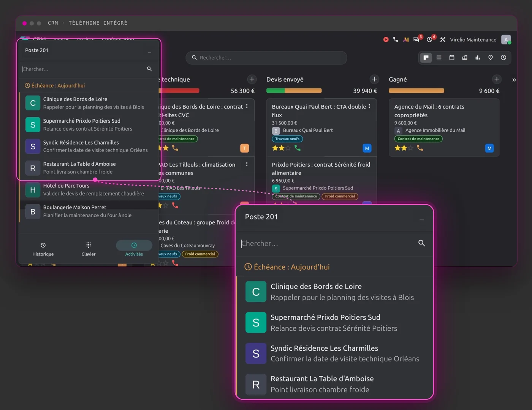The width and height of the screenshot is (532, 410).
Task: Set third priority star on Agence du Mail card
Action: pos(411,148)
